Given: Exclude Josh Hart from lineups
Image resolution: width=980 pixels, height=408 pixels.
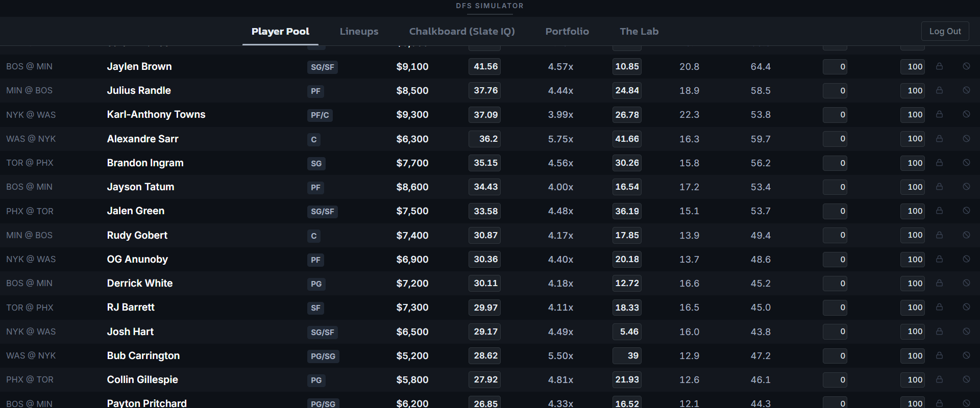Looking at the screenshot, I should 966,331.
